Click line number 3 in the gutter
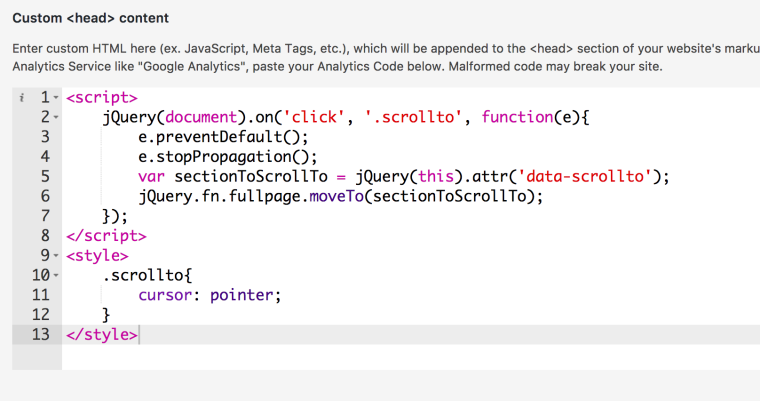Screen dimensions: 760x401 pyautogui.click(x=43, y=138)
